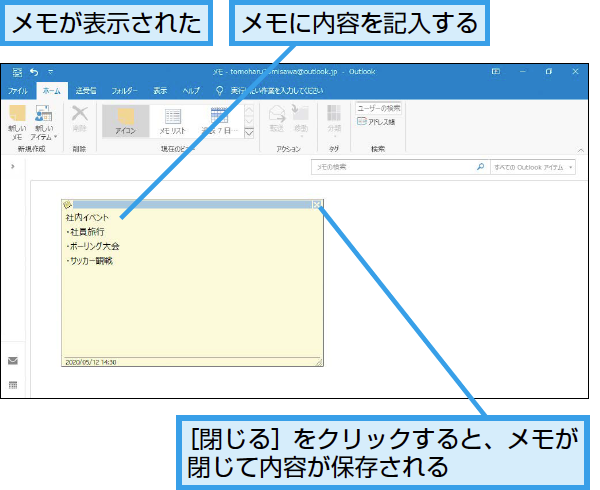
Task: Expand the view gallery more arrow
Action: point(249,133)
